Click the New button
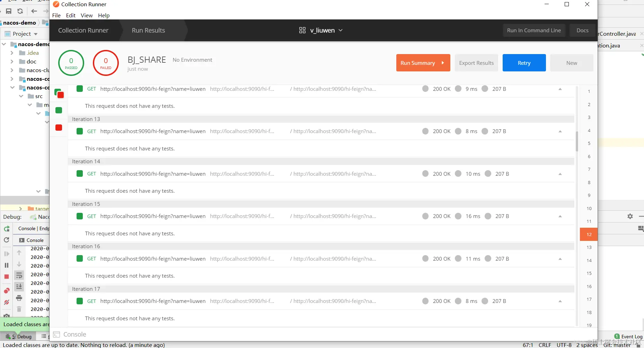The width and height of the screenshot is (644, 348). (x=572, y=63)
